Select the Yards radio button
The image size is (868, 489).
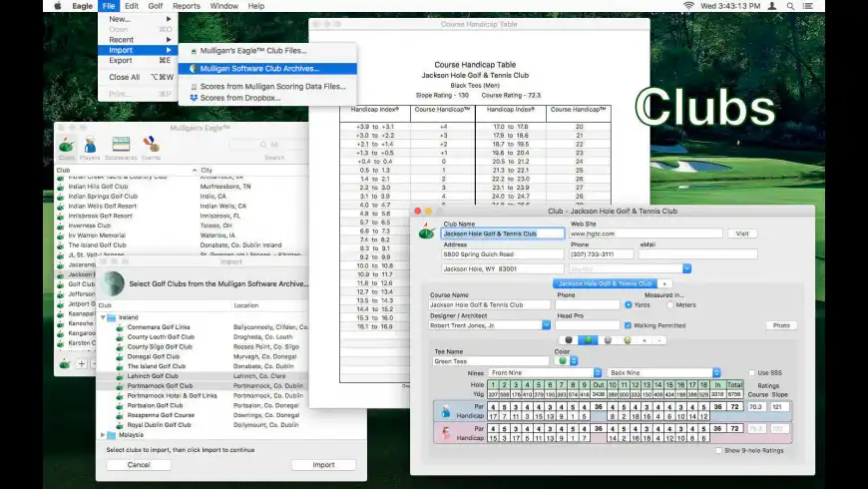[629, 304]
